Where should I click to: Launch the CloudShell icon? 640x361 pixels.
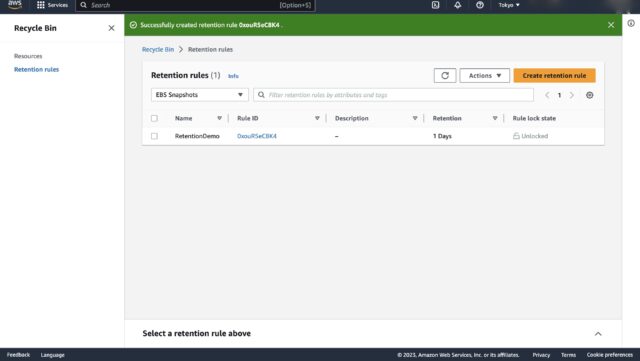(x=436, y=5)
